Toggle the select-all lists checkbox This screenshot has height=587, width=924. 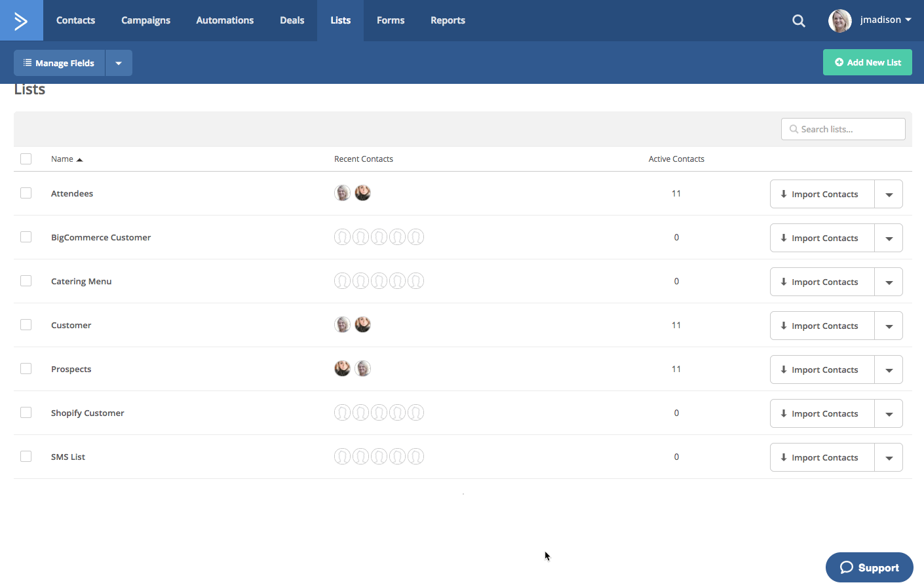(26, 159)
